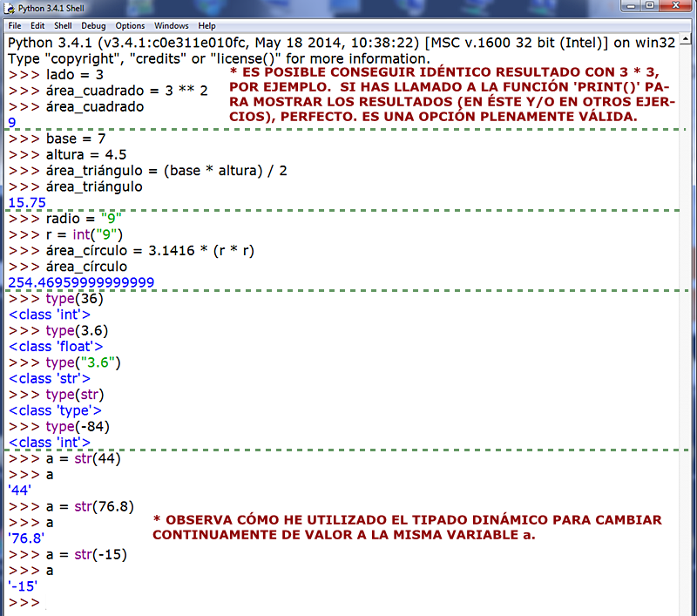697x616 pixels.
Task: Open the Edit menu
Action: 36,25
